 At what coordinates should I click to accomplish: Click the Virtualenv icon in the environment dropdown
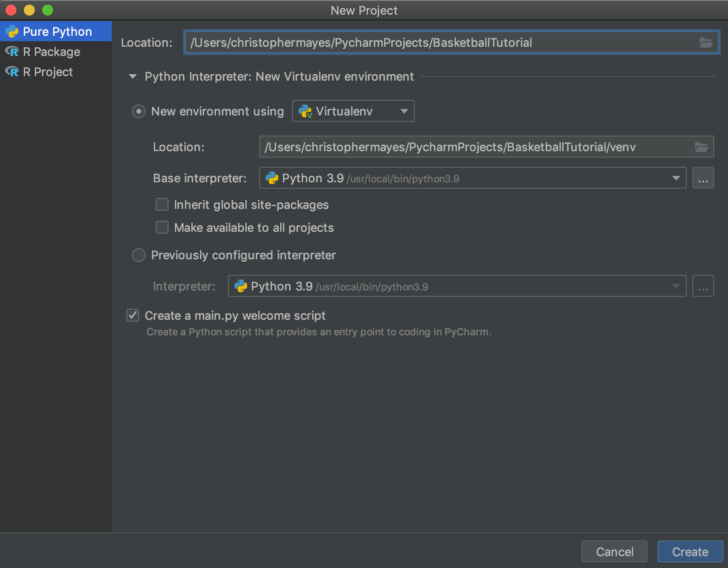(305, 111)
